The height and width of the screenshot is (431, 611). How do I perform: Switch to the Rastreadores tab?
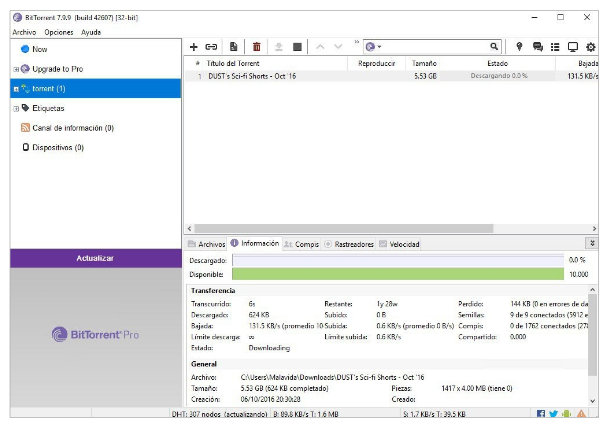pos(349,244)
